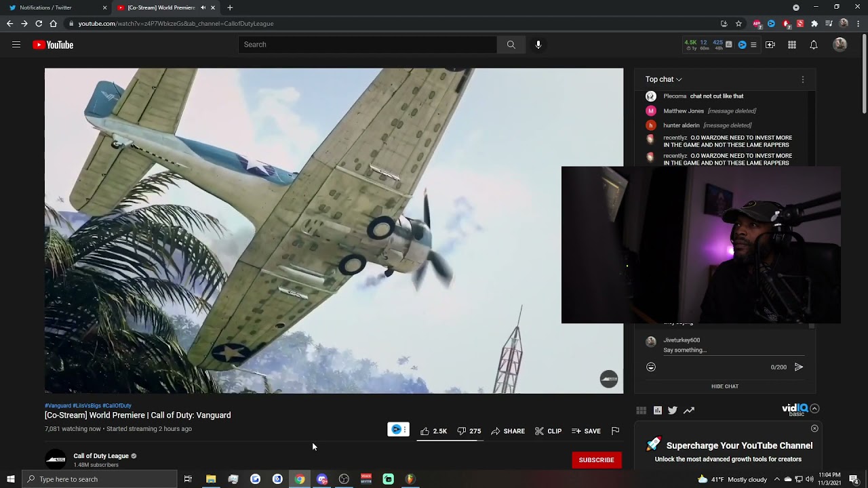Viewport: 868px width, 488px height.
Task: Go to YouTube home via logo
Action: 53,45
